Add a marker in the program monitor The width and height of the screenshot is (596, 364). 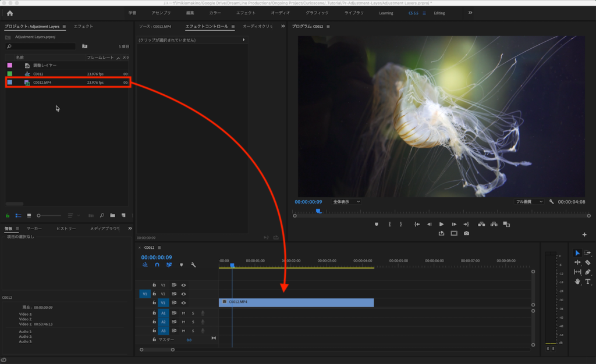(x=376, y=224)
